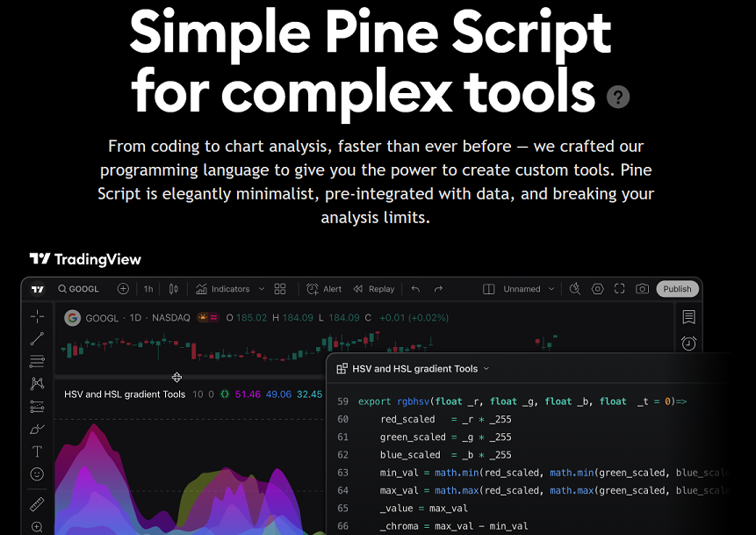Open the Fibonacci retracement tool
The width and height of the screenshot is (756, 535).
click(x=37, y=361)
